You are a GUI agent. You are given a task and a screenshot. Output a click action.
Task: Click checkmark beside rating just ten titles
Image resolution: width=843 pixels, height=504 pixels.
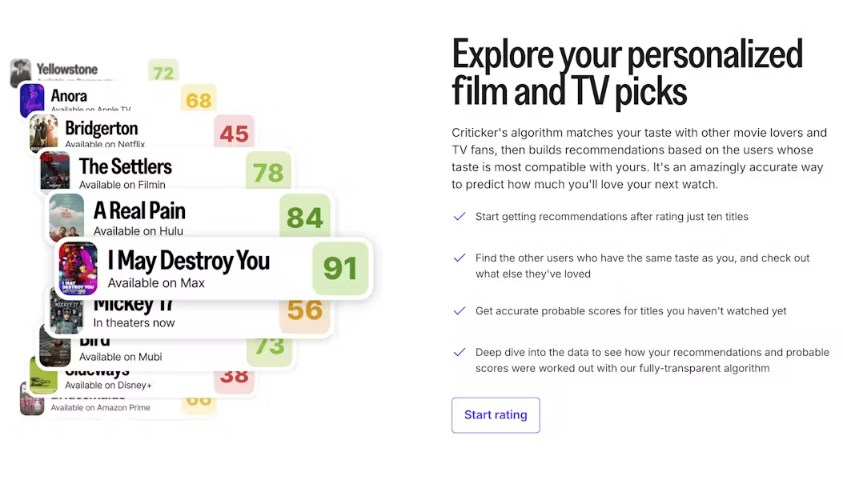pos(460,217)
